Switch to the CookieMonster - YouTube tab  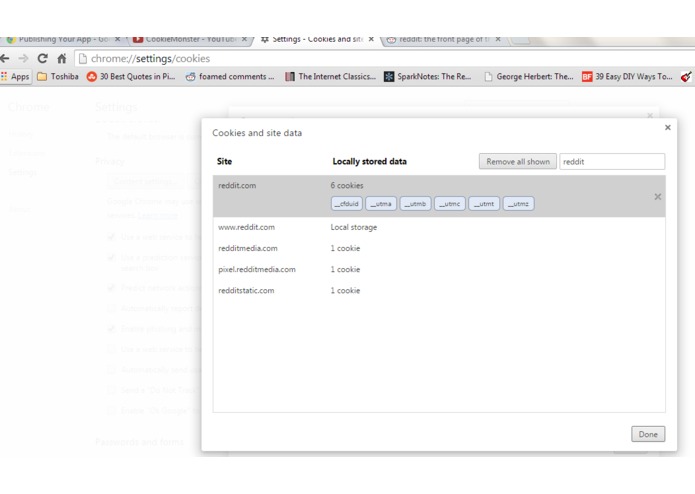click(x=191, y=39)
